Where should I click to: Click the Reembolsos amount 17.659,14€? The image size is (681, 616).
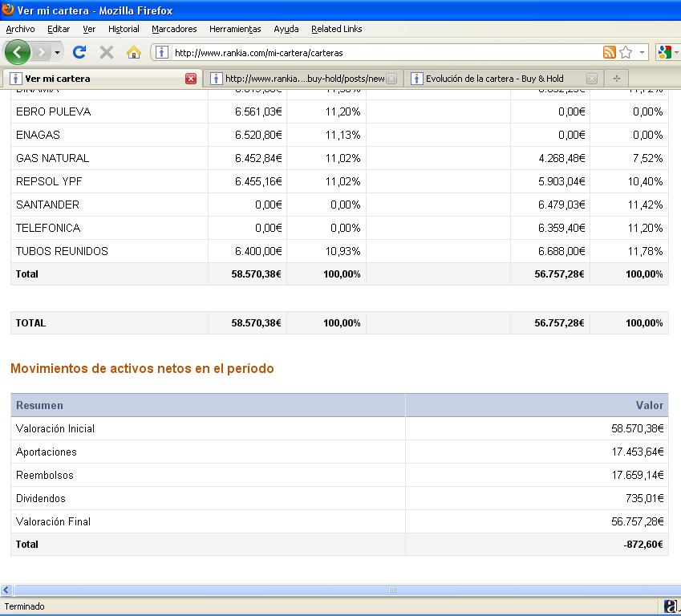(638, 476)
